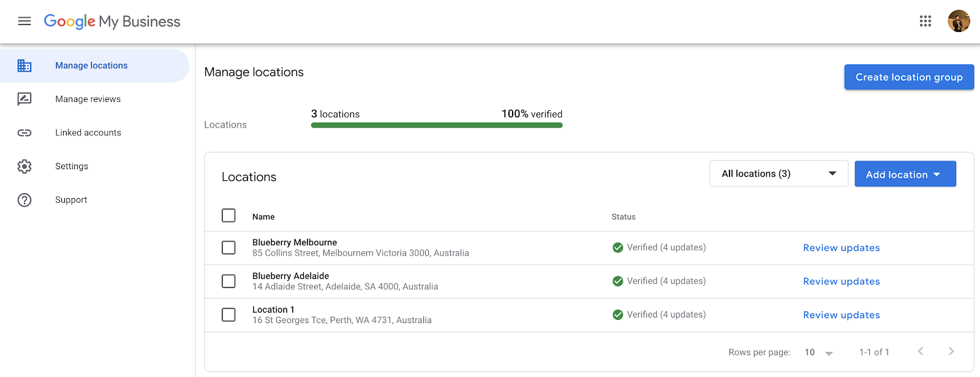The height and width of the screenshot is (377, 980).
Task: Click the 16 St Georges Tce address
Action: pyautogui.click(x=342, y=321)
